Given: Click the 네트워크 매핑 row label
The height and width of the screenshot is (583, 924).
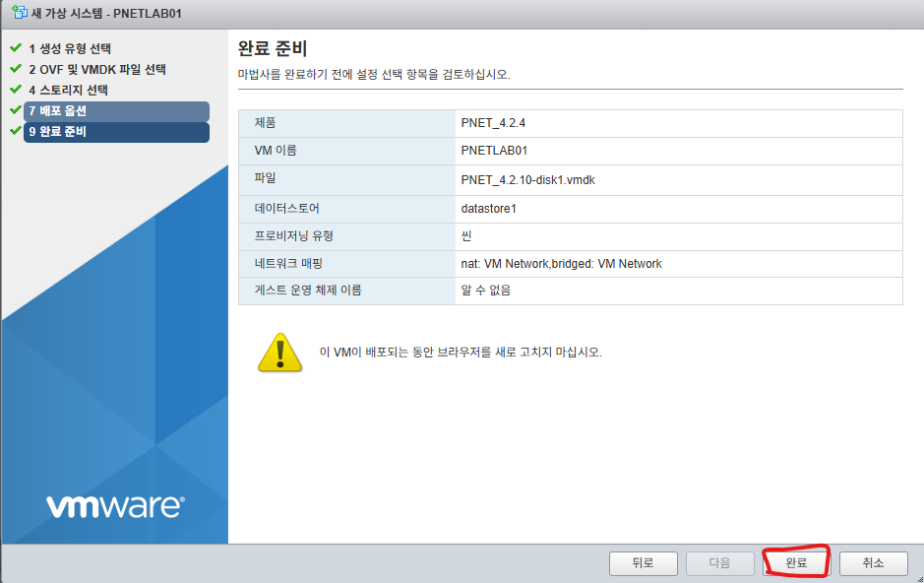Looking at the screenshot, I should [x=288, y=264].
